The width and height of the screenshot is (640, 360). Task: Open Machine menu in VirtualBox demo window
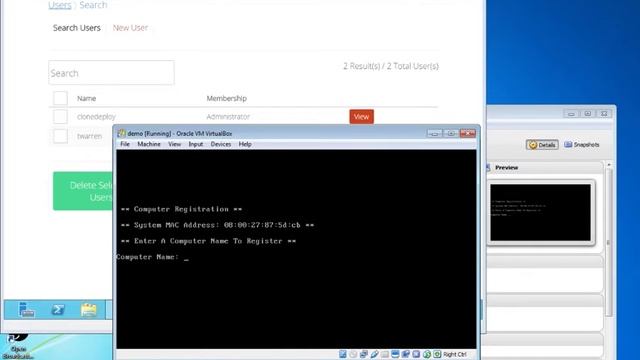(x=149, y=144)
